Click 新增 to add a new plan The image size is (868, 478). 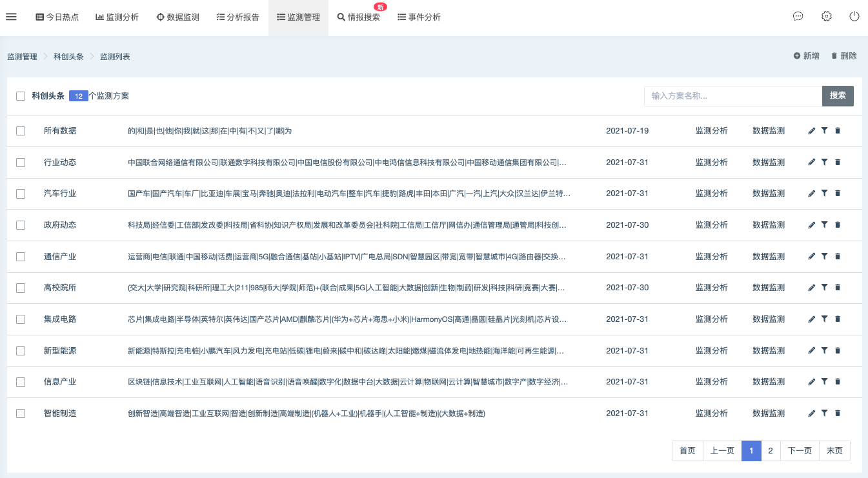point(806,56)
